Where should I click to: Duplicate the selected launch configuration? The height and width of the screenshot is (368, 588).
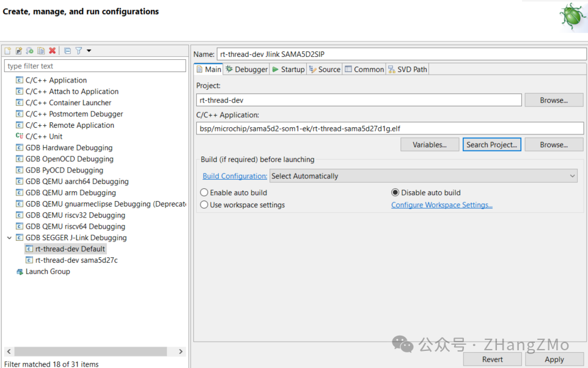(x=41, y=51)
